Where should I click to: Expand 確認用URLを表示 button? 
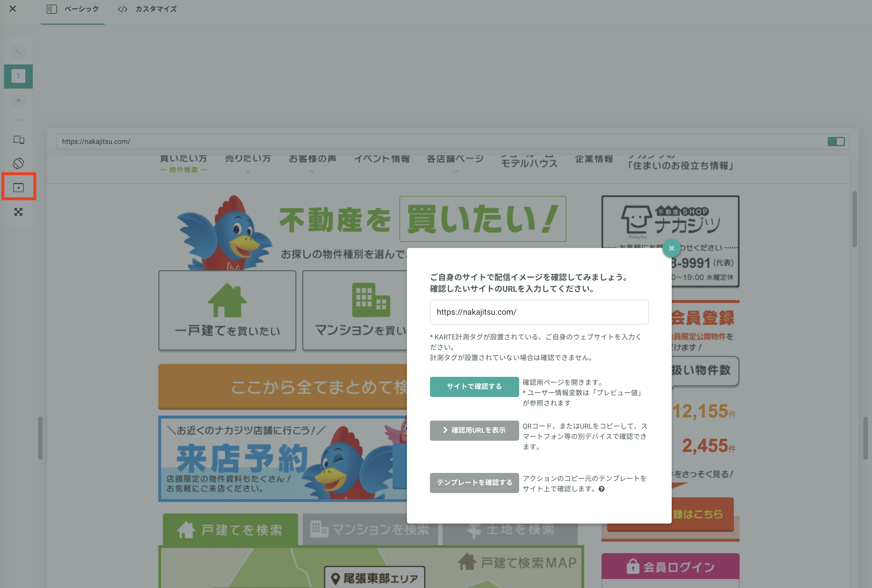coord(474,430)
